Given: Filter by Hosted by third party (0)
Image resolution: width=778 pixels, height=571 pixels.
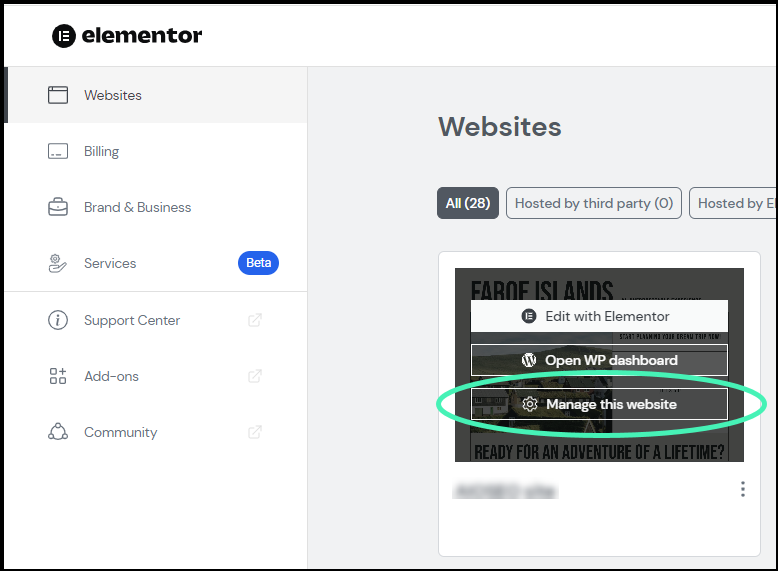Looking at the screenshot, I should [594, 203].
